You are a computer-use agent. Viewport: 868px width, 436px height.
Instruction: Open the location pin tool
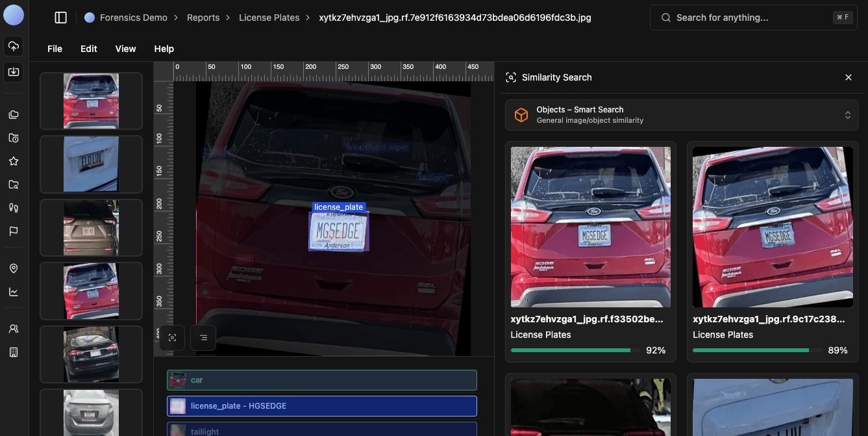pos(13,268)
